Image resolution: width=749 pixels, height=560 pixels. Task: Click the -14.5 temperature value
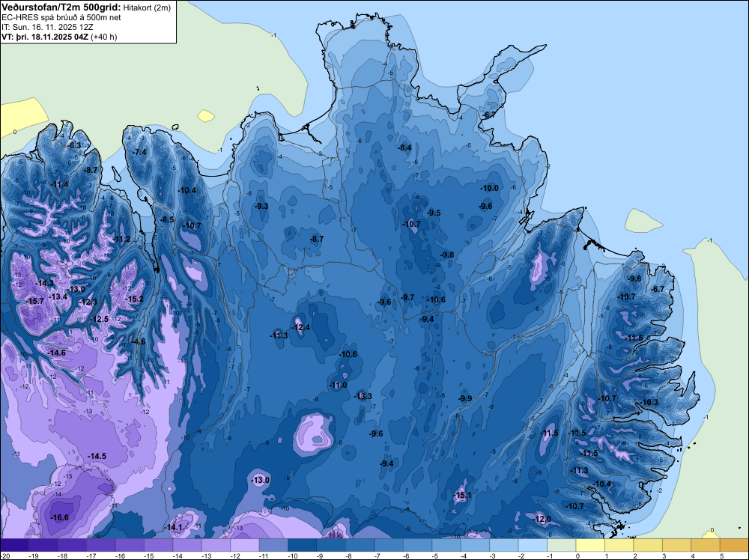click(x=97, y=456)
